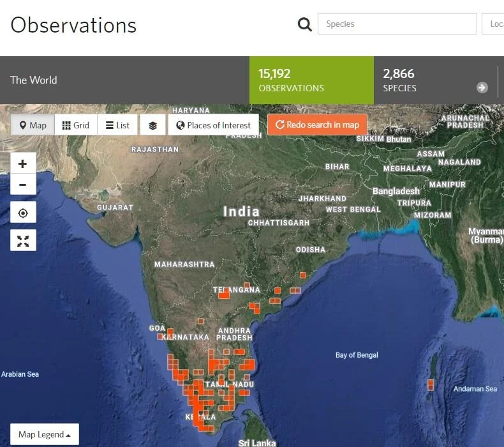Click the arrow in Species tab
This screenshot has height=447, width=504.
click(482, 87)
